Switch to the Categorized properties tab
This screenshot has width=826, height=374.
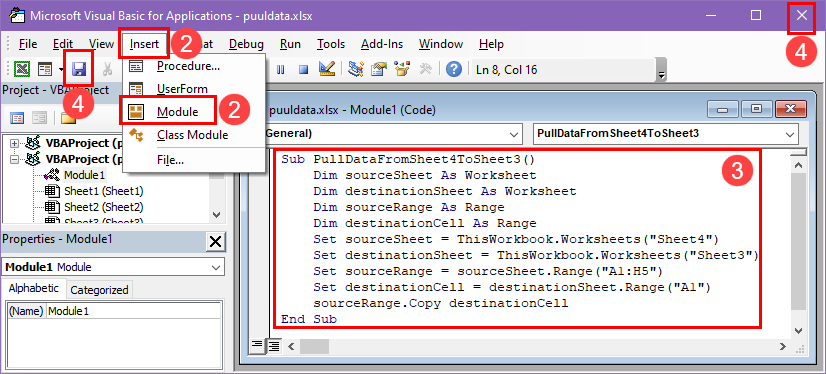pyautogui.click(x=100, y=290)
